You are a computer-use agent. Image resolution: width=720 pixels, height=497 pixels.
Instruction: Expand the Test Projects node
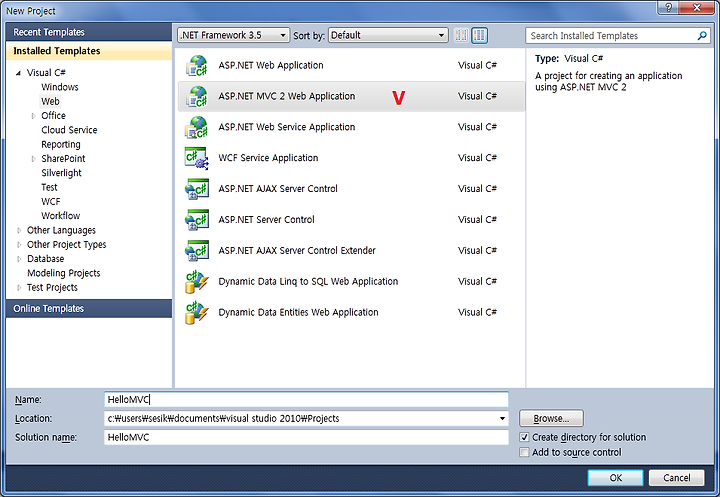[19, 288]
